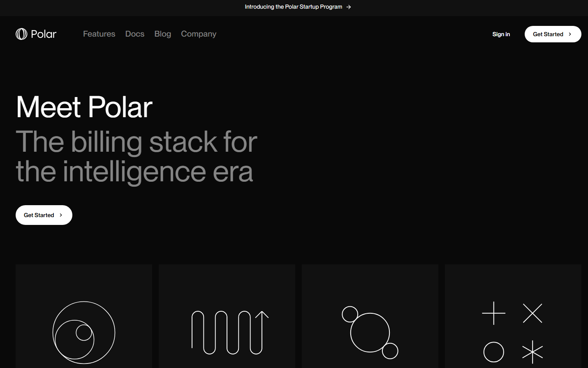Click the "Meet Polar" headline text
Viewport: 588px width, 368px height.
tap(84, 107)
